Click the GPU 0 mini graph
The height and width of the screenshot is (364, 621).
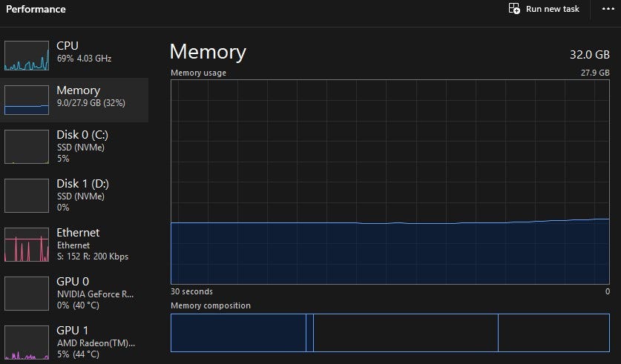click(x=27, y=294)
